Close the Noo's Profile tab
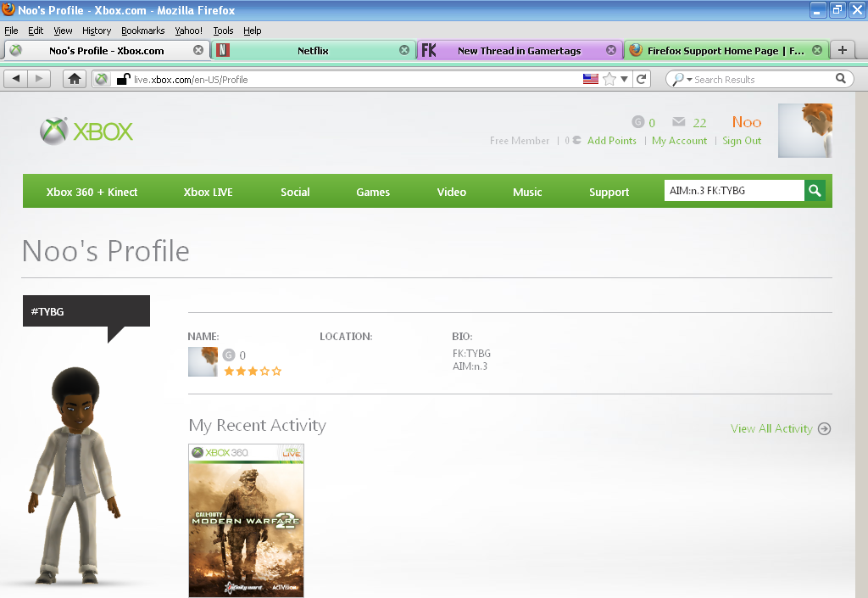Screen dimensions: 868x598 (x=198, y=50)
